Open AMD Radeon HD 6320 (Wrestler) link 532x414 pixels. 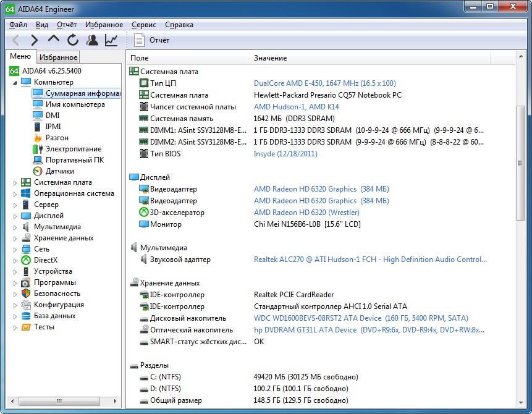point(306,213)
